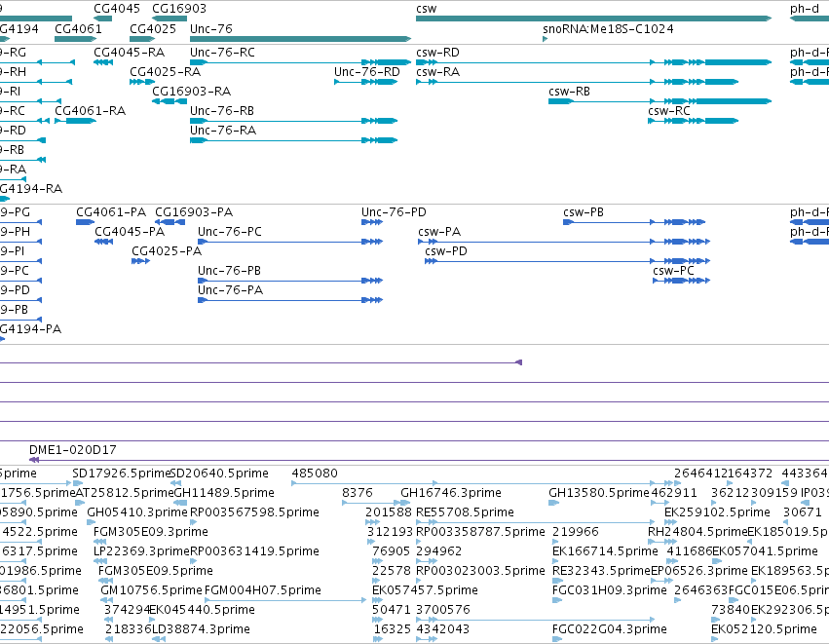This screenshot has width=829, height=644.
Task: Click the RP003631419.5prime EST label
Action: [255, 551]
